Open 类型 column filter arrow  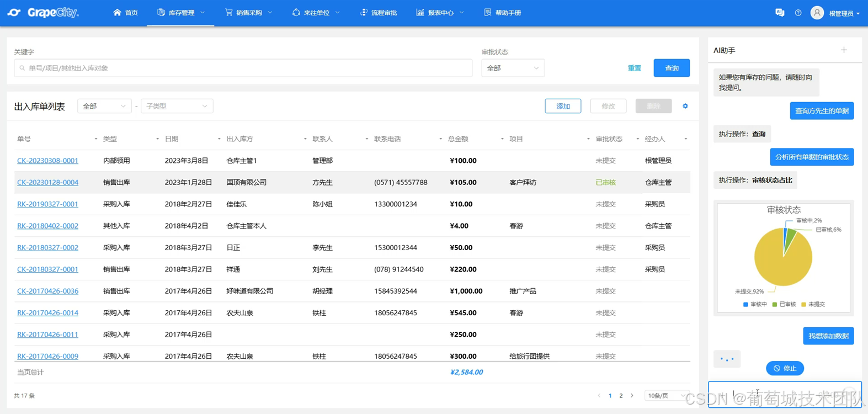coord(157,139)
